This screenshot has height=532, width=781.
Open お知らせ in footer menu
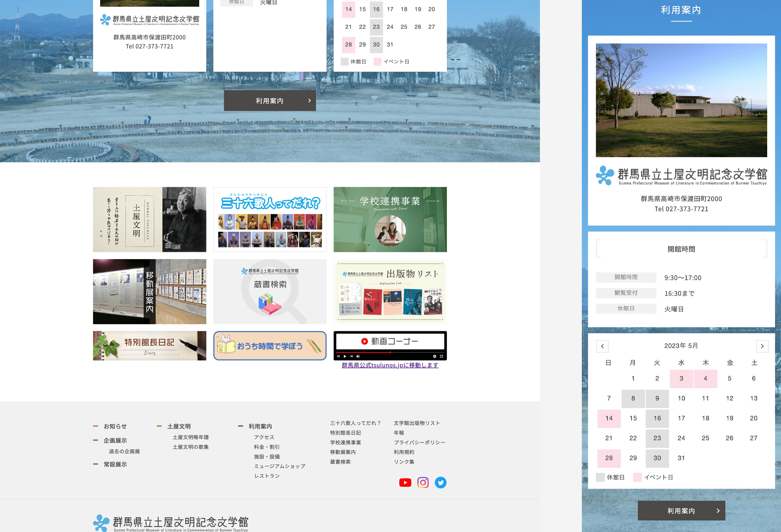pyautogui.click(x=115, y=426)
